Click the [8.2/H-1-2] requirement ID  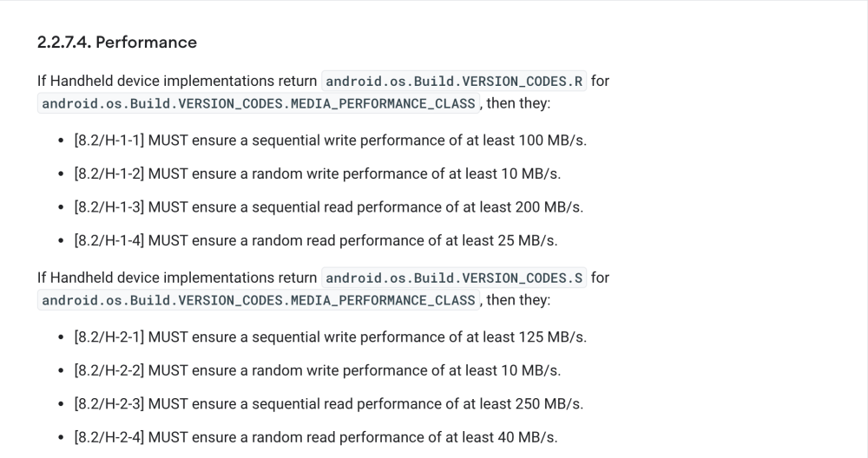(109, 173)
